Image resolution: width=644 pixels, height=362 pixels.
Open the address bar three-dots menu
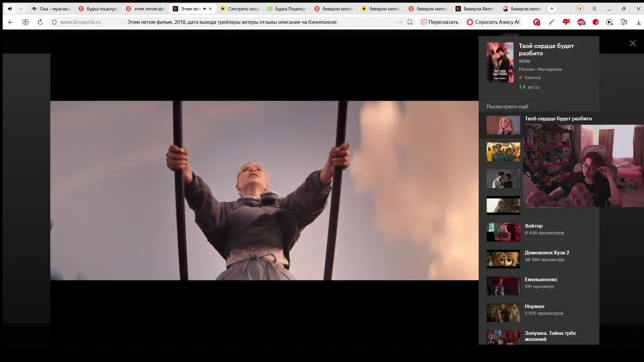[400, 22]
